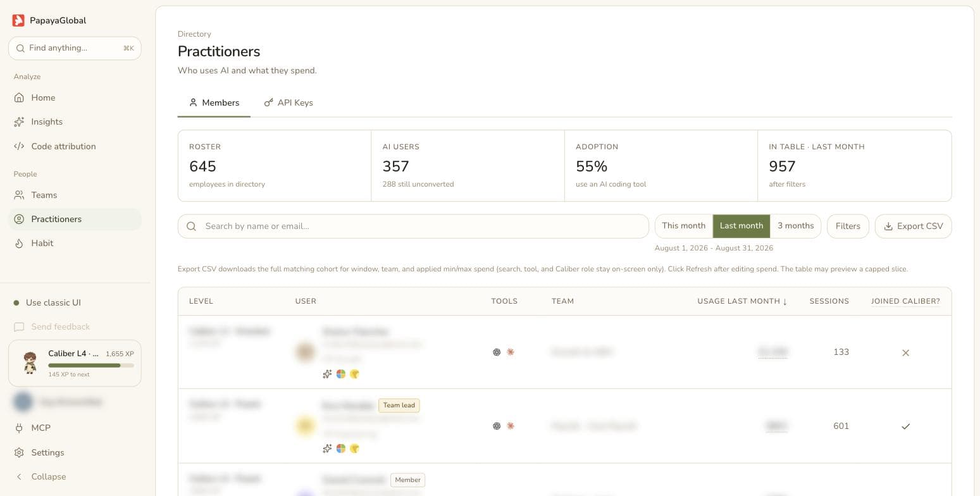Click the Roster 645 stat card
This screenshot has width=980, height=496.
275,166
